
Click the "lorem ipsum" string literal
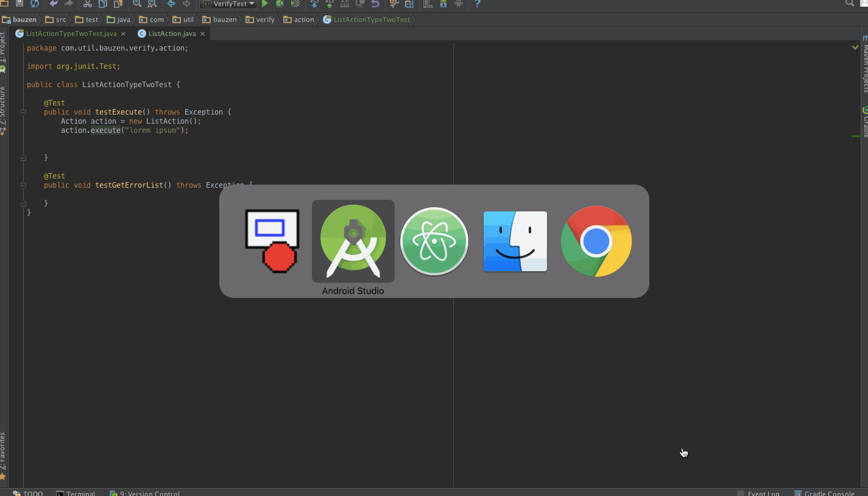[x=153, y=130]
